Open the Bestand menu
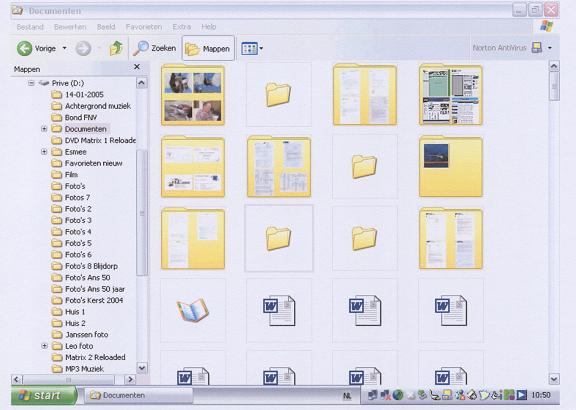 (30, 27)
